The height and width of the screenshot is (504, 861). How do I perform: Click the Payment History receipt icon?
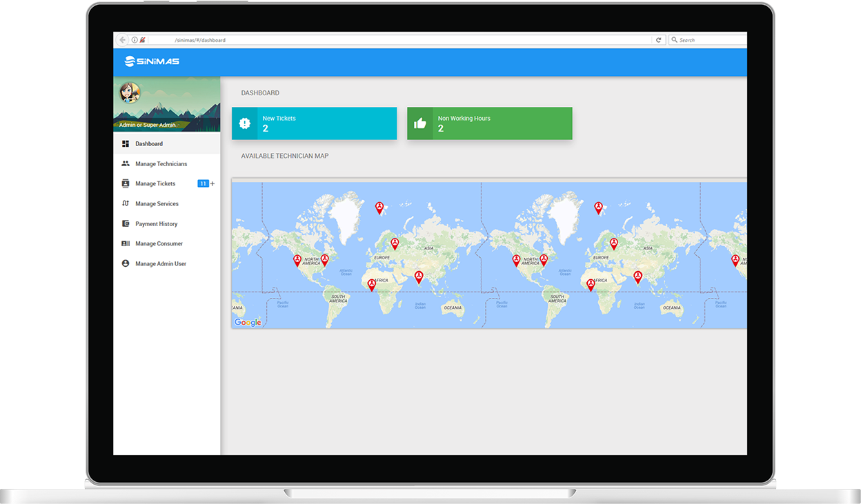tap(126, 223)
